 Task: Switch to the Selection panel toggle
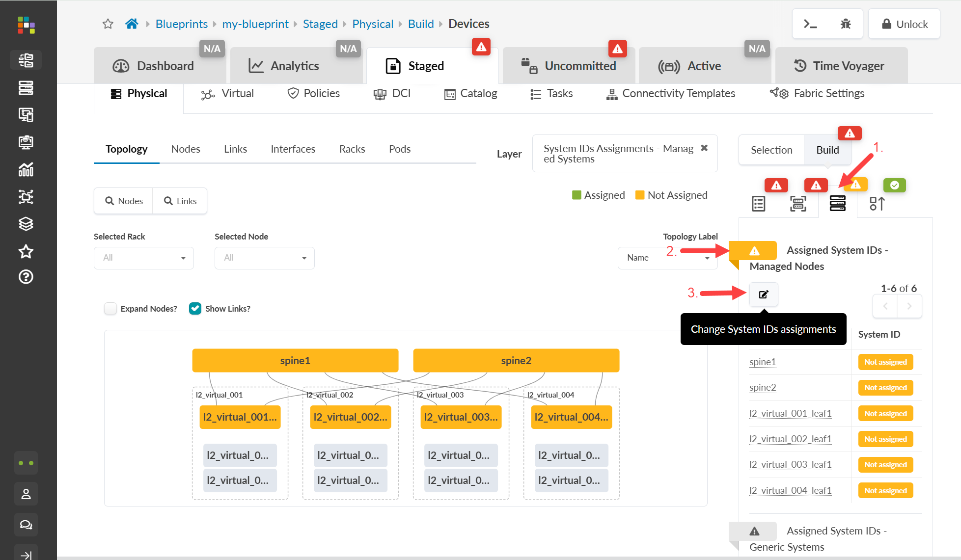[x=771, y=150]
